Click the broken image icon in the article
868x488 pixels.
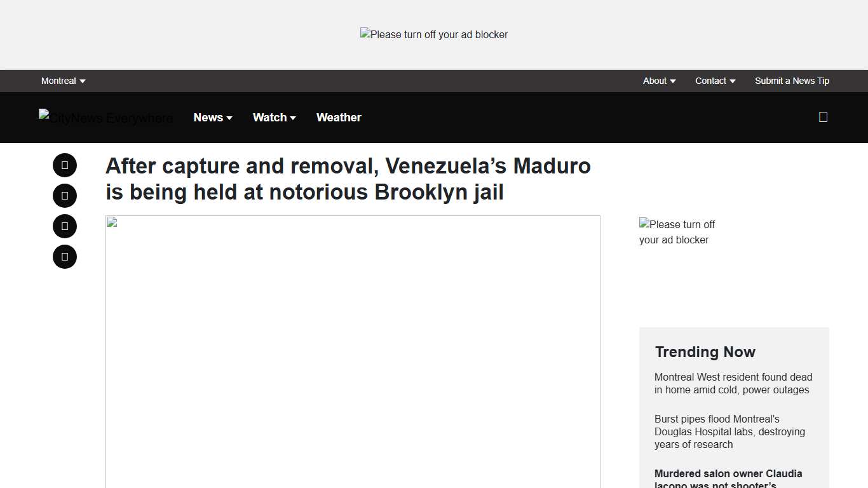113,222
